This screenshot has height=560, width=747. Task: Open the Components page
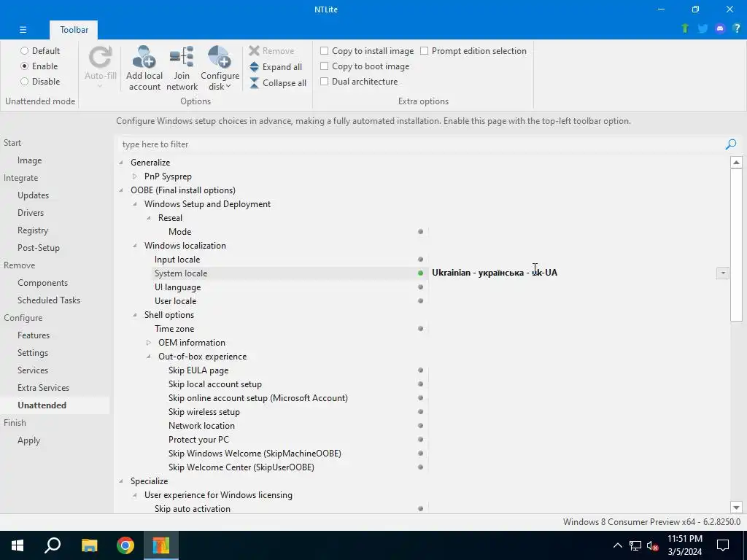(x=42, y=283)
